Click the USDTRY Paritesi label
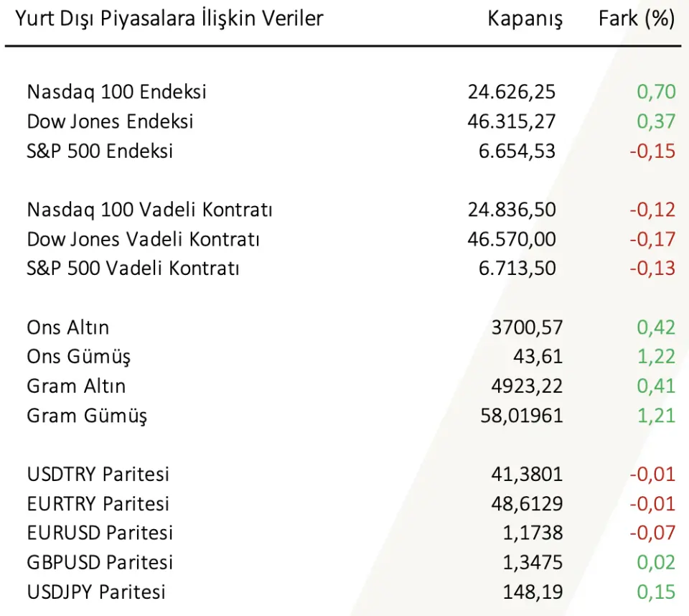This screenshot has width=689, height=616. [98, 475]
